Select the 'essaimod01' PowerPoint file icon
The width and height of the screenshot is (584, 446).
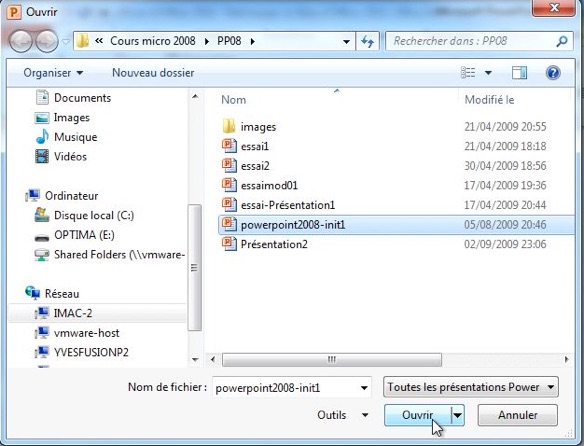click(x=229, y=185)
